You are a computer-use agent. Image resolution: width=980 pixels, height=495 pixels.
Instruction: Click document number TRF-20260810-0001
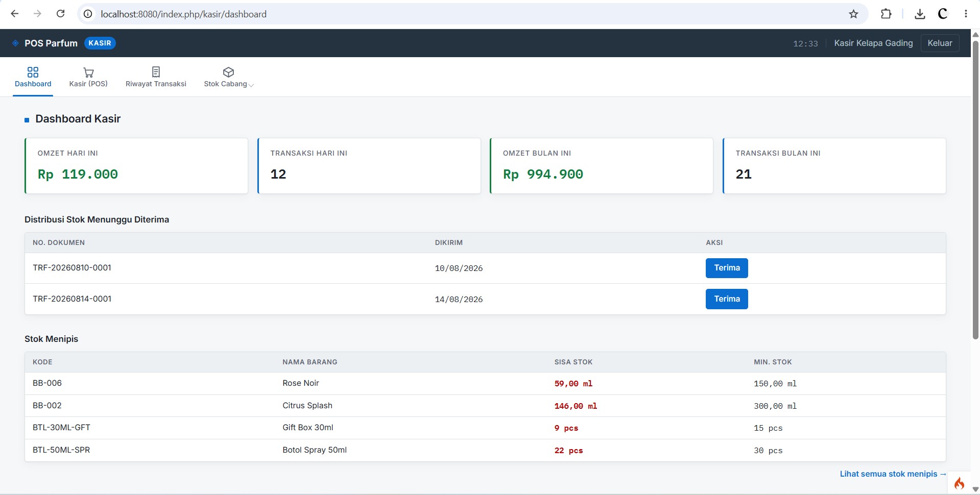click(x=72, y=268)
